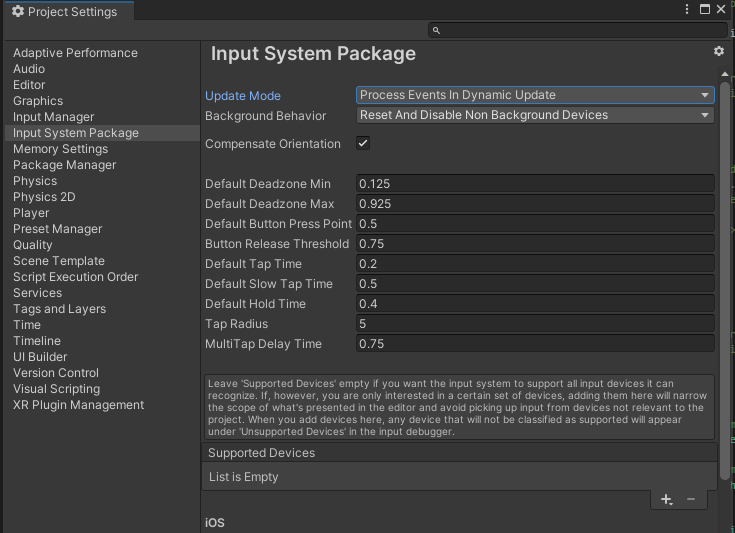Toggle the Compensate Orientation checkbox

pyautogui.click(x=363, y=144)
